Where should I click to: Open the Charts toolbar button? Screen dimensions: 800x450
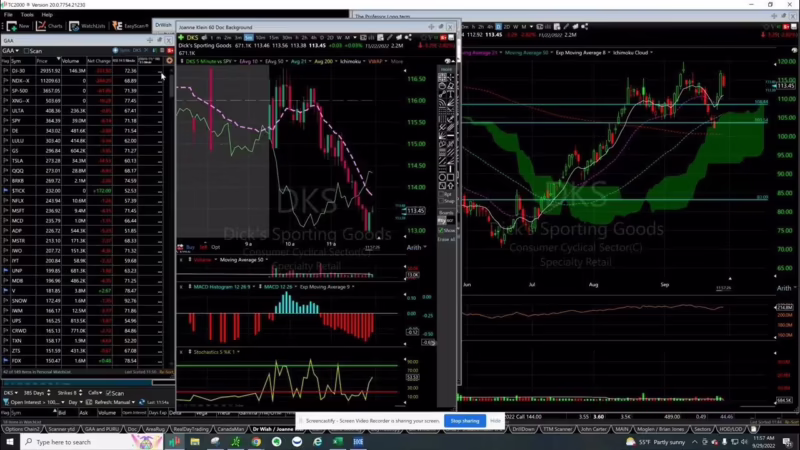[x=49, y=26]
